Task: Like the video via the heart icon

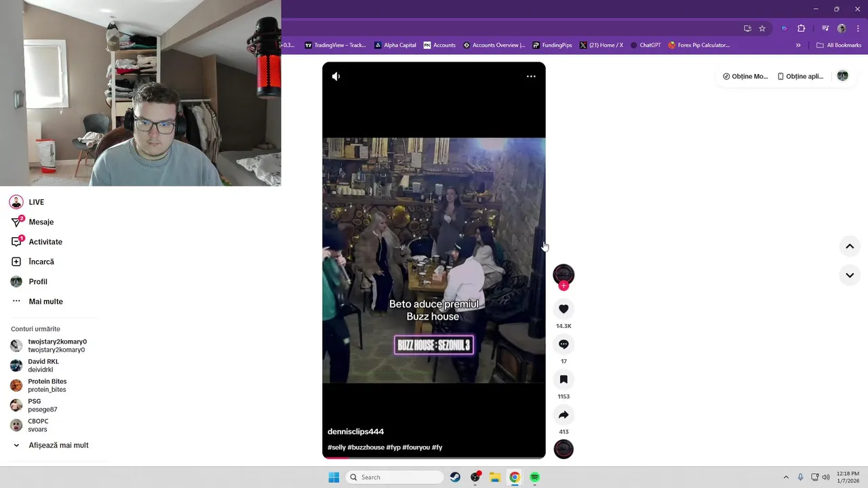Action: click(x=564, y=309)
